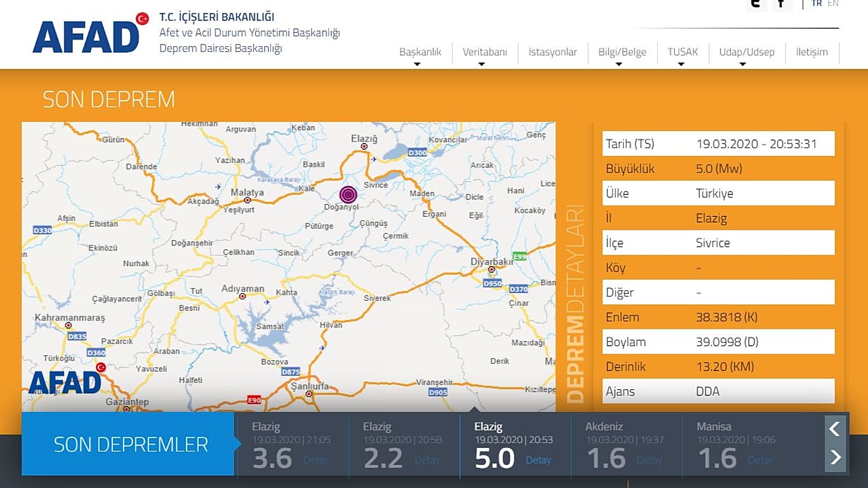Show next earthquakes with right arrow
The image size is (868, 488).
click(835, 457)
